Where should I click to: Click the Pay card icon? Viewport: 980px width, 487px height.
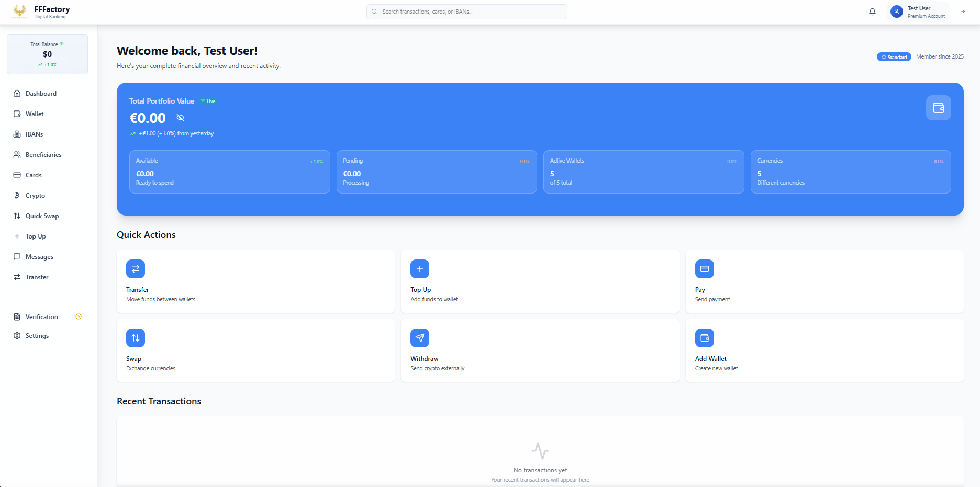(x=704, y=269)
